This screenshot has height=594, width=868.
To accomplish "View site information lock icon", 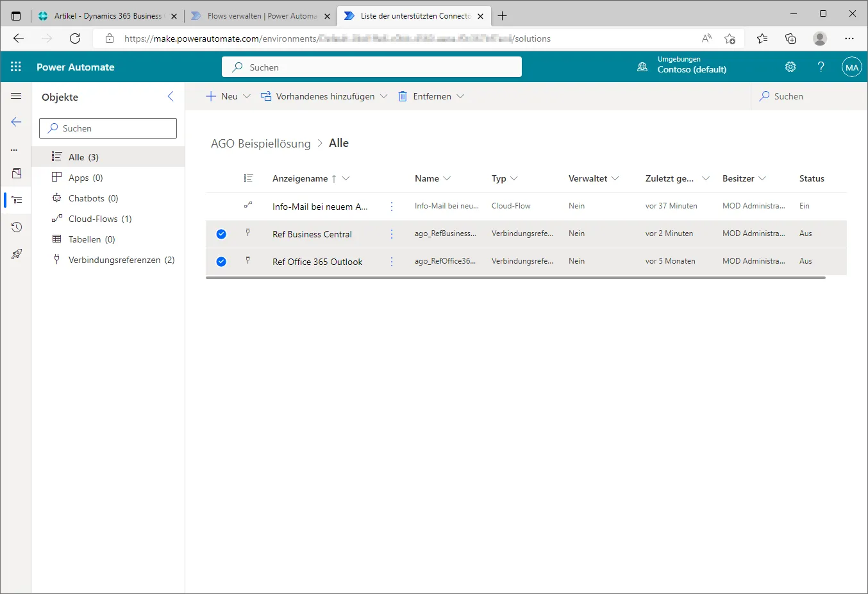I will tap(110, 38).
